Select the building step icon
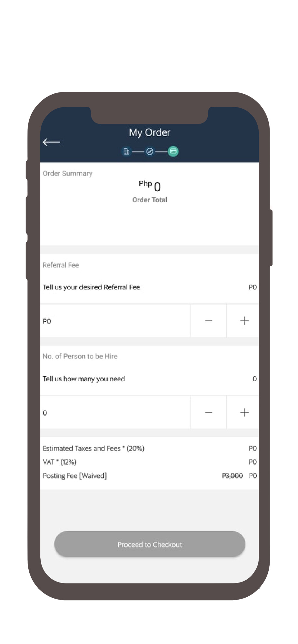This screenshot has width=298, height=644. tap(126, 151)
